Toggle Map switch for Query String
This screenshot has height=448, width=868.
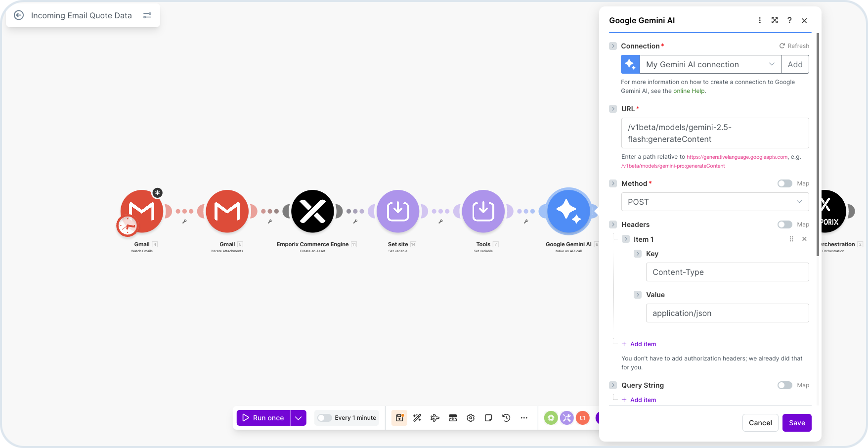784,385
